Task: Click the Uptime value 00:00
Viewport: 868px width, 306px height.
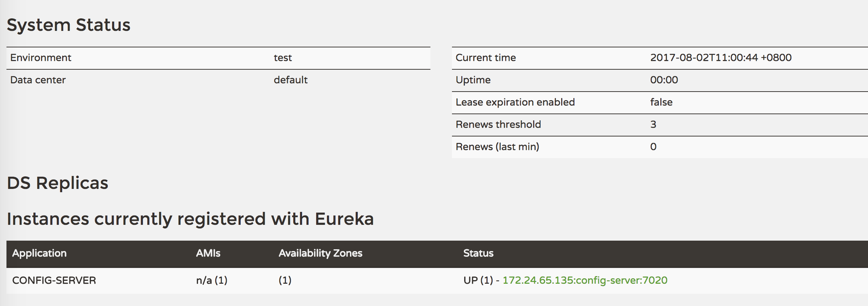Action: pyautogui.click(x=664, y=80)
